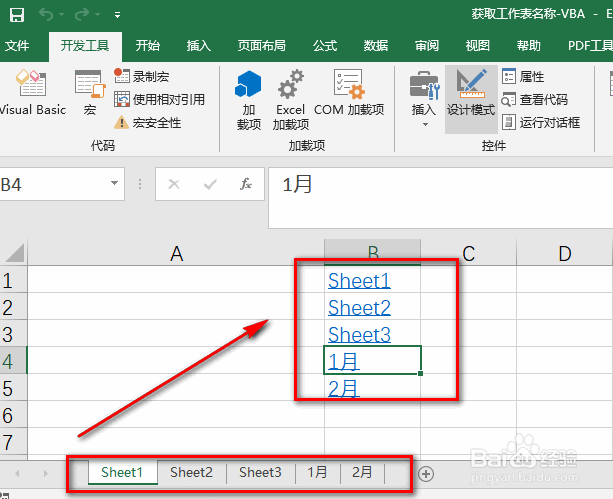This screenshot has height=499, width=613.
Task: Click the Redo arrow icon
Action: (x=82, y=15)
